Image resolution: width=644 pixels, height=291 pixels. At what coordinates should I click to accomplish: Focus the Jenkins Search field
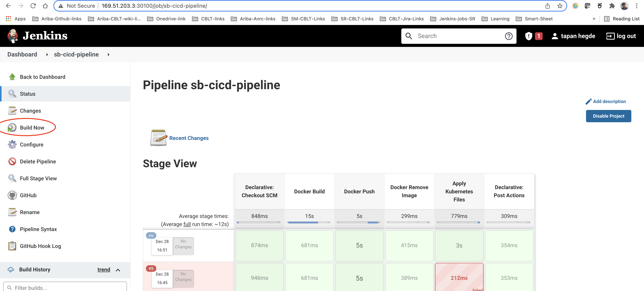pos(459,36)
